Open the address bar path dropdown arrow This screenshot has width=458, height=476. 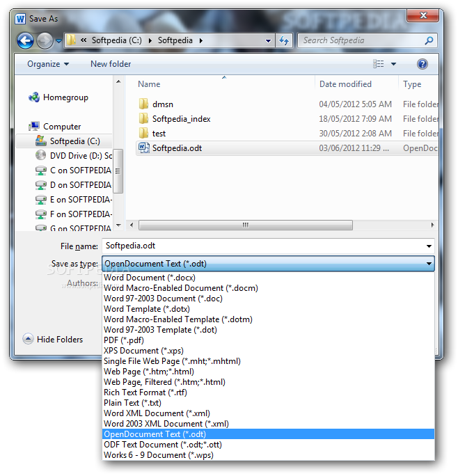point(268,40)
